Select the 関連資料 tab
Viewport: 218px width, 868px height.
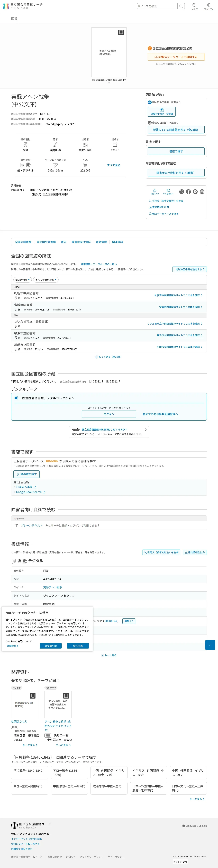coord(117,242)
